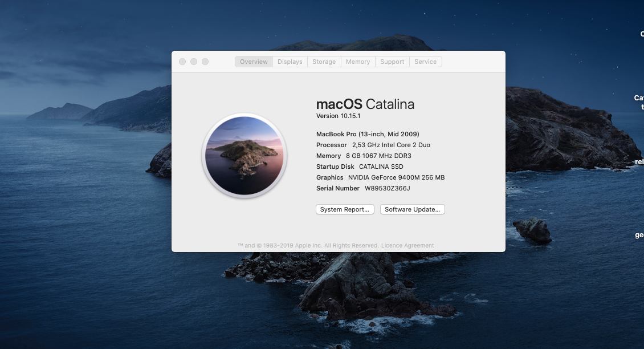Image resolution: width=644 pixels, height=349 pixels.
Task: Check for Software Update
Action: click(413, 209)
